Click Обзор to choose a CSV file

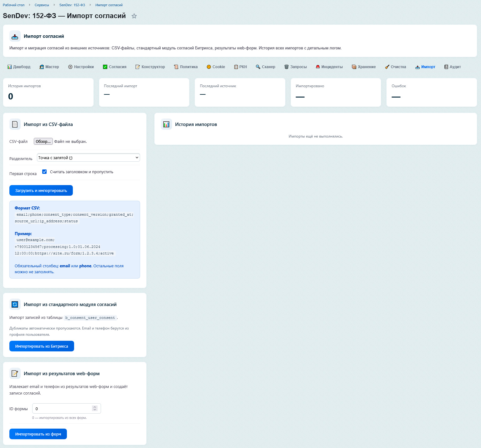click(x=43, y=141)
